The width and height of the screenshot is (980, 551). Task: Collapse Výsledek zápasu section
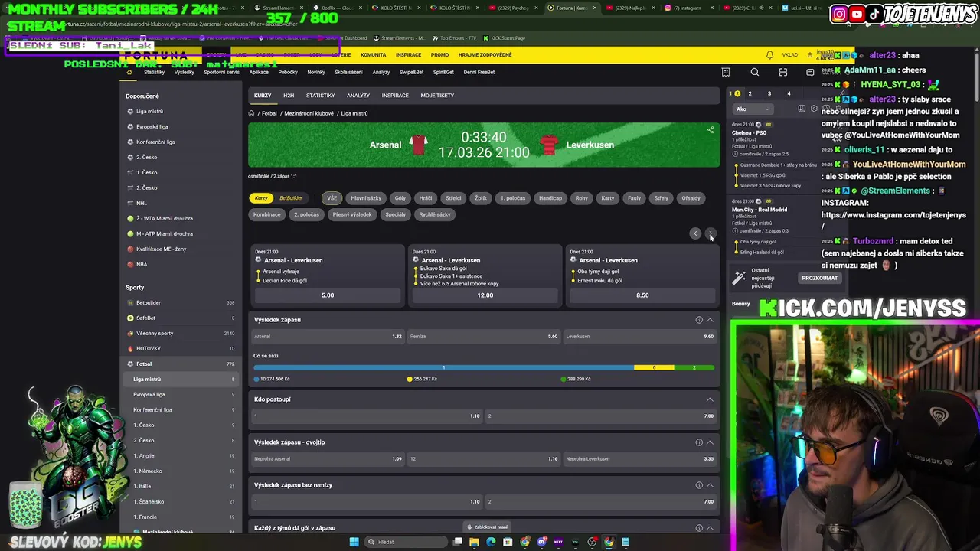point(710,320)
